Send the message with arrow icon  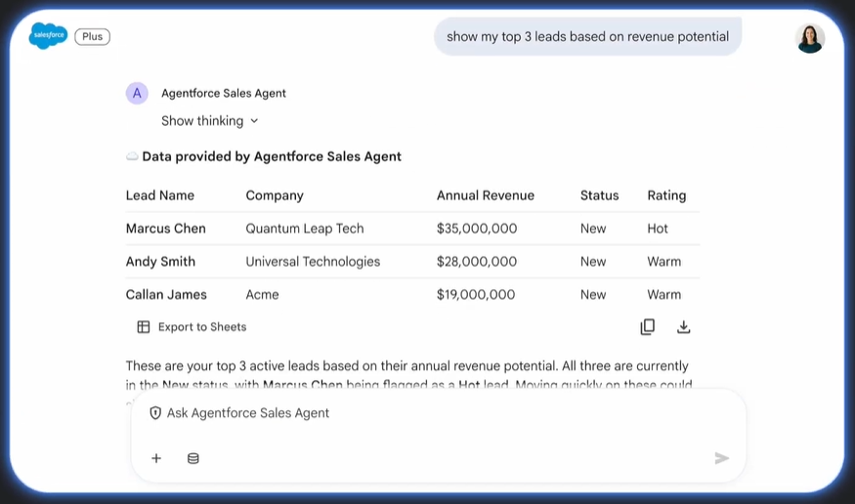[x=721, y=458]
